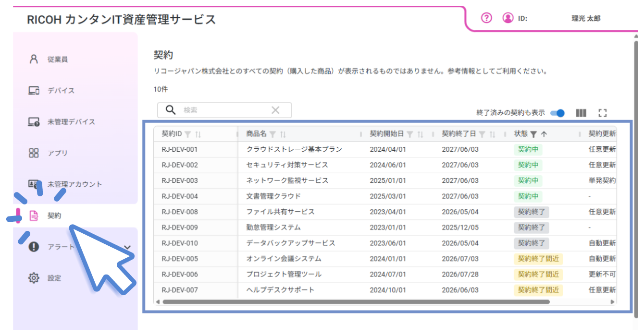The width and height of the screenshot is (644, 336).
Task: Click セキュリティ対策サービス cell
Action: pos(287,165)
